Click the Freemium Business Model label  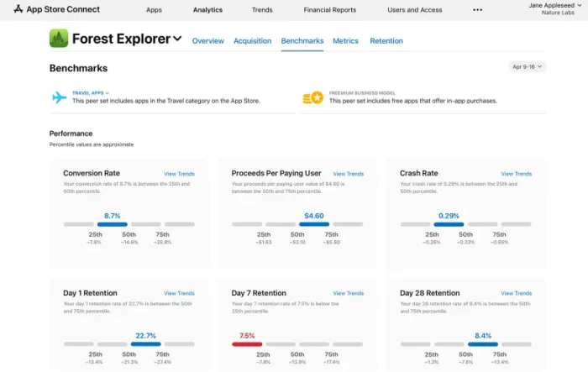362,93
